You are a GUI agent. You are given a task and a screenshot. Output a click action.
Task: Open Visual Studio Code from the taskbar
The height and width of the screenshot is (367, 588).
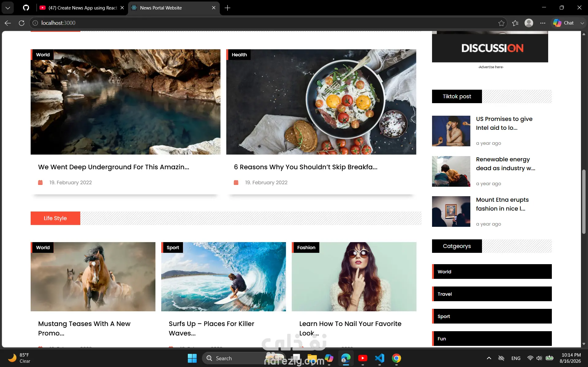[x=380, y=358]
